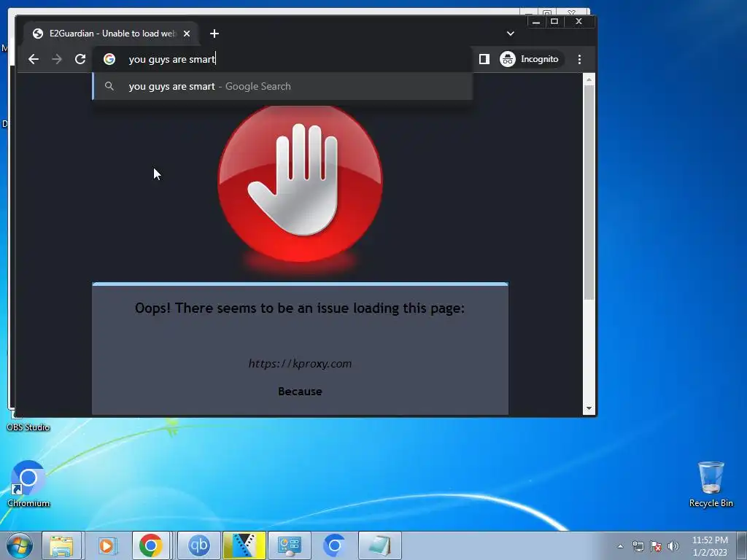
Task: Choose 'you guys are smart' Google Search suggestion
Action: tap(282, 86)
